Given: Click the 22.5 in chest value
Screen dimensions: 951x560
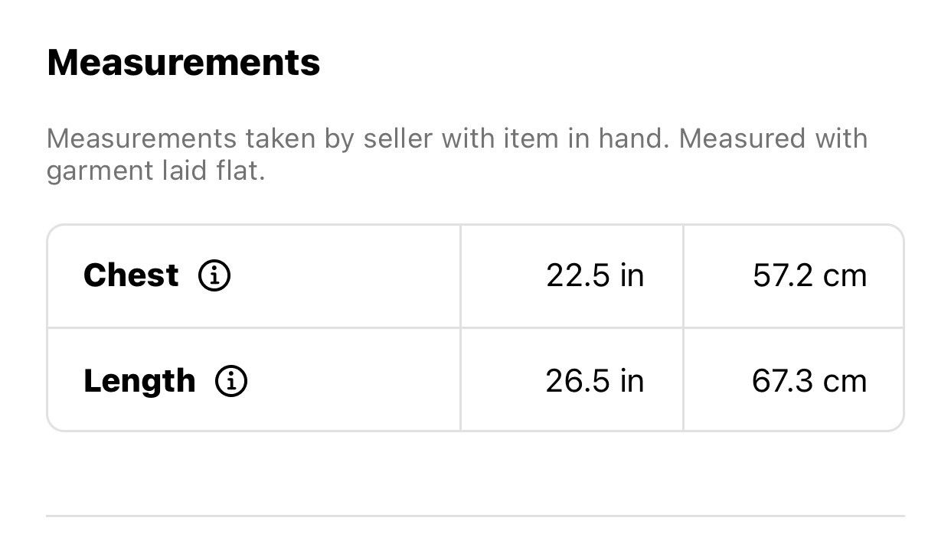Looking at the screenshot, I should [595, 275].
